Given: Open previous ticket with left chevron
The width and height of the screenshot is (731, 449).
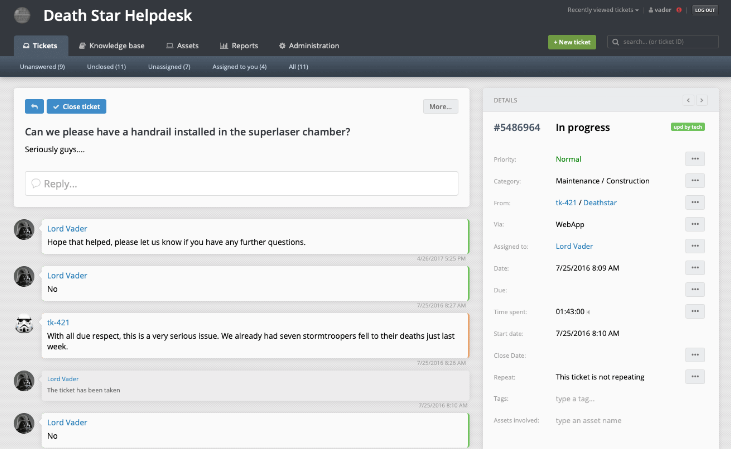Looking at the screenshot, I should [688, 100].
